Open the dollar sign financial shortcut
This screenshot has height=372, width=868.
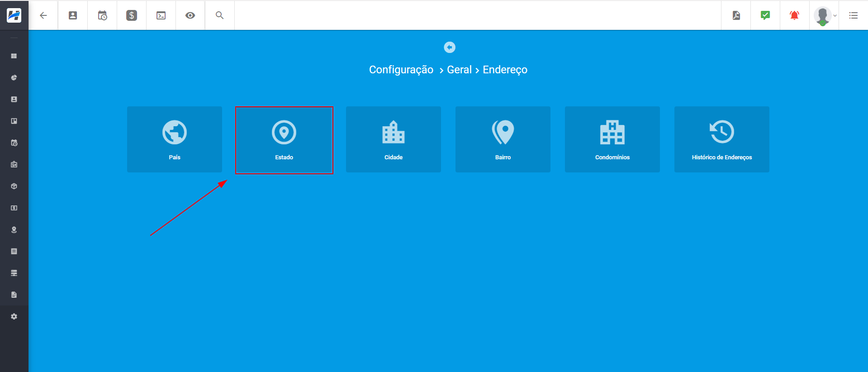132,15
